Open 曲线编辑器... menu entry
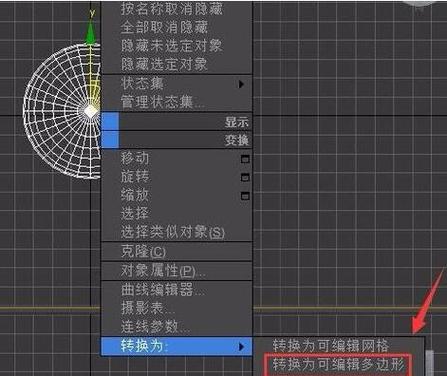 177,290
